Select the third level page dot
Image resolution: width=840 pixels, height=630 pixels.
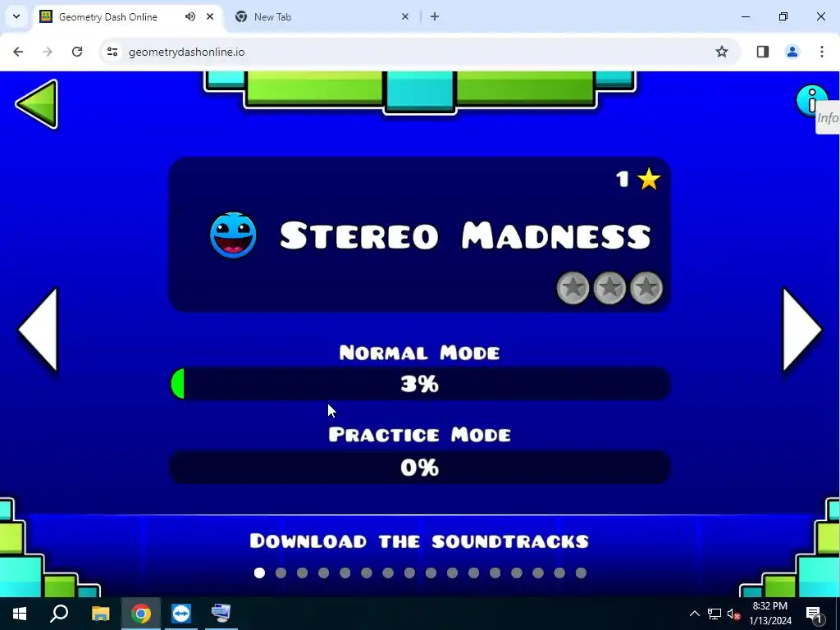[302, 573]
